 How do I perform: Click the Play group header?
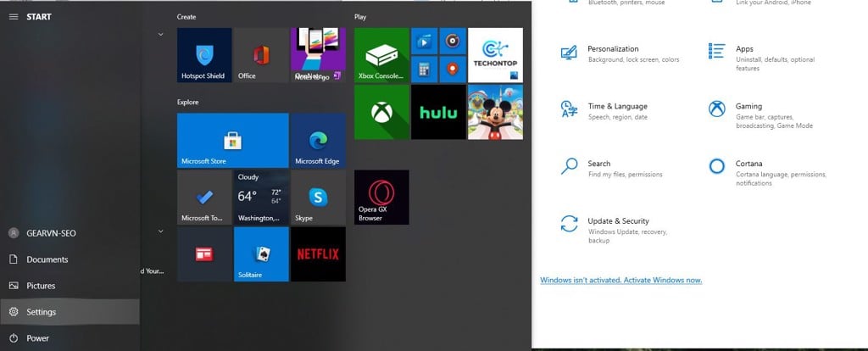click(x=359, y=17)
